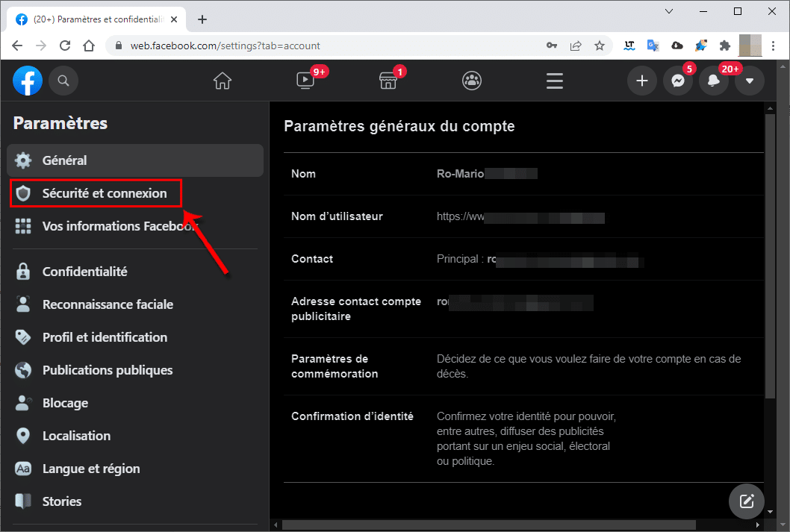Open the Facebook search icon
This screenshot has width=790, height=532.
coord(63,81)
